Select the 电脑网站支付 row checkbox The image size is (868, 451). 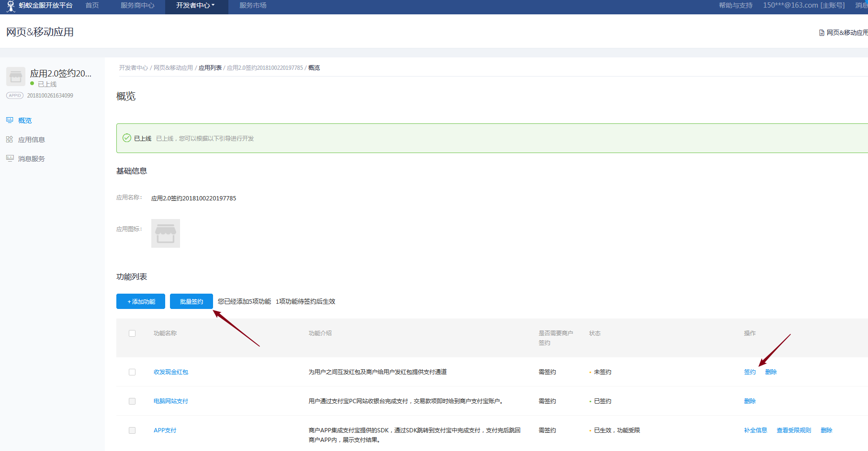click(x=132, y=401)
